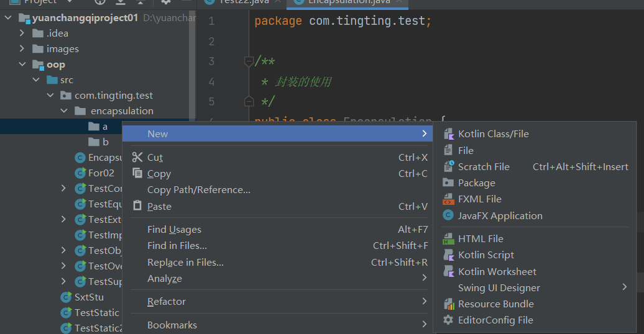Select the New context menu entry
This screenshot has width=644, height=334.
pyautogui.click(x=278, y=133)
